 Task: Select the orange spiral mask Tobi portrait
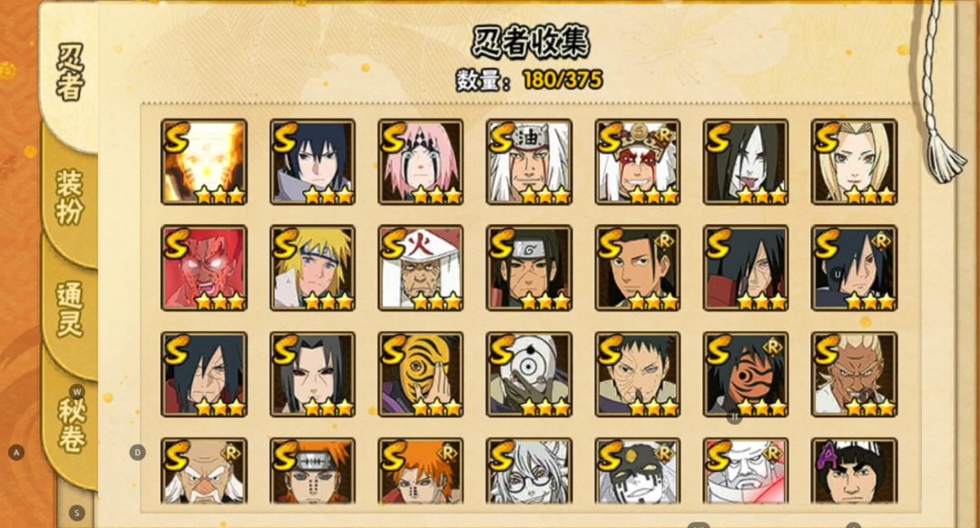[x=421, y=375]
